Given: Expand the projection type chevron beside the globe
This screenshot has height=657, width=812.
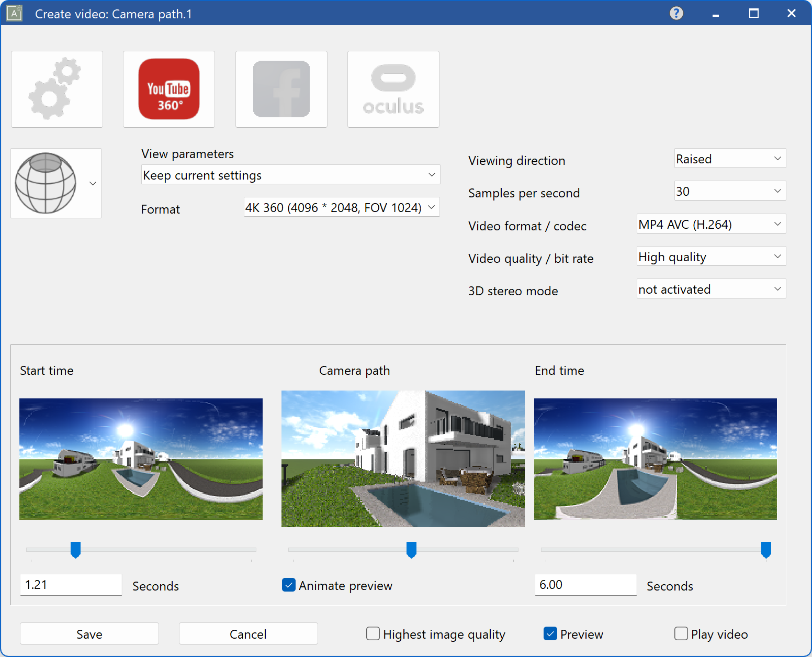Looking at the screenshot, I should (x=93, y=183).
